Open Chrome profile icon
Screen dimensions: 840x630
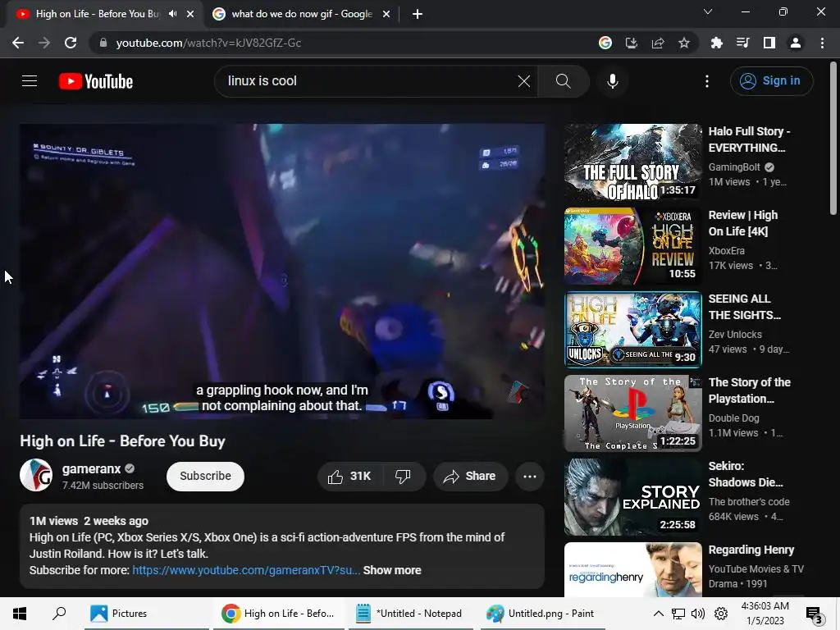(x=796, y=43)
